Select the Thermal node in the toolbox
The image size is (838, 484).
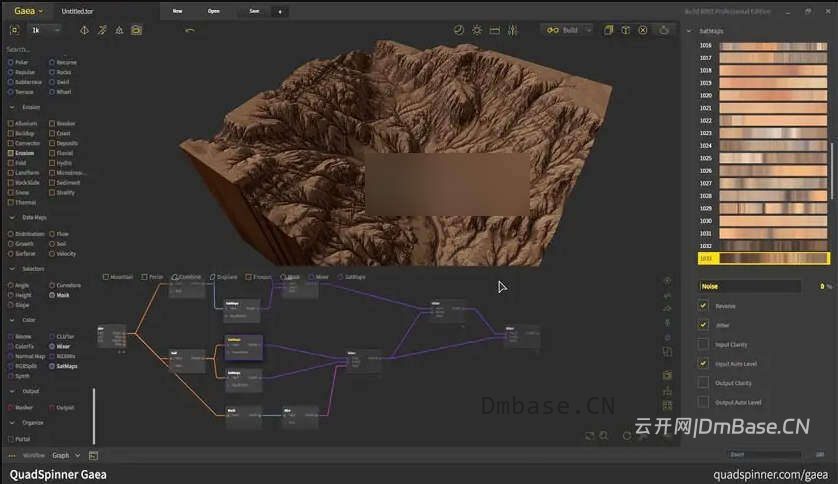(x=22, y=202)
